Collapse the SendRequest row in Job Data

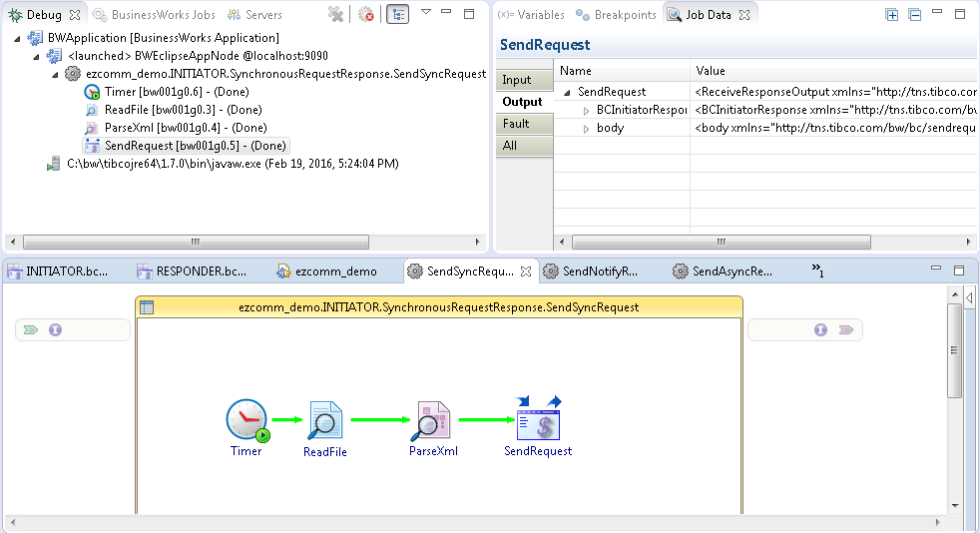(568, 93)
